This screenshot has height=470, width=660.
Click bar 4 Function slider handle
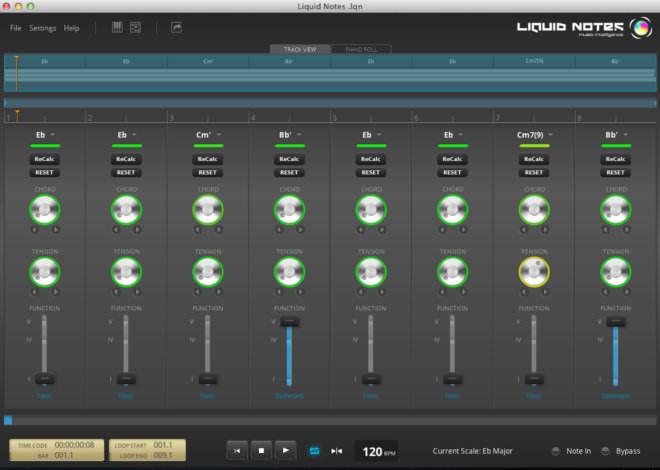(x=289, y=322)
